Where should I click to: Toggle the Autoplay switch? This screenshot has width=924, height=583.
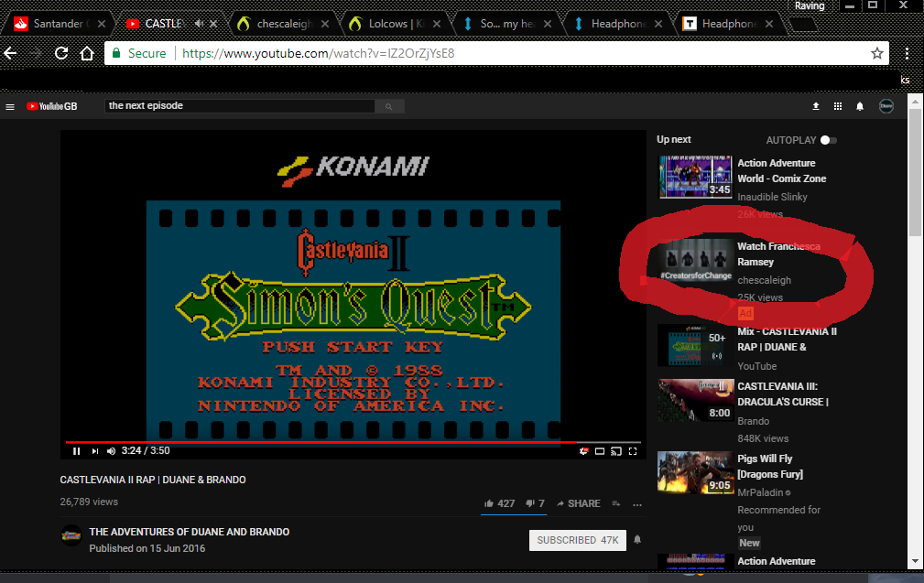click(x=828, y=140)
